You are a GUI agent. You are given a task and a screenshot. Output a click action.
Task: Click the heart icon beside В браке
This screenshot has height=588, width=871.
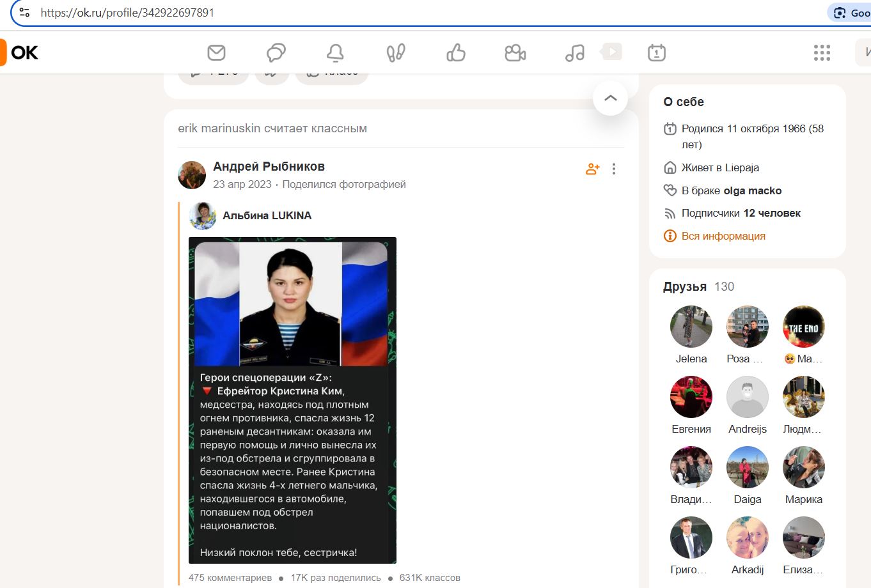(670, 190)
